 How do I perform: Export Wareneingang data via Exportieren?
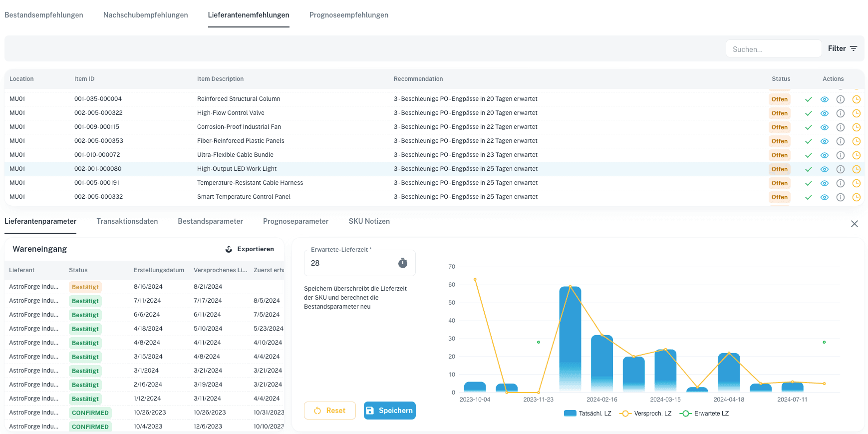click(250, 249)
